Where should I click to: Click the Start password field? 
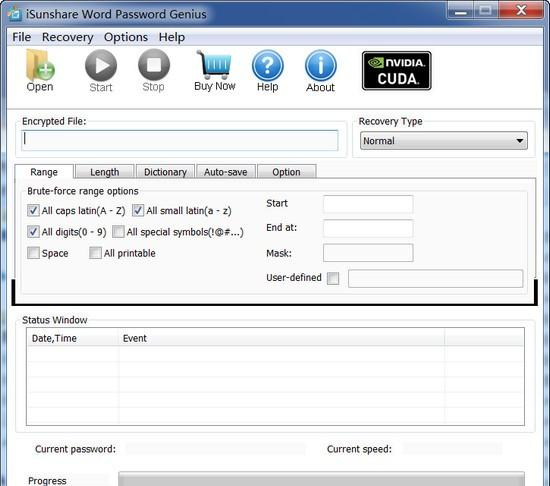(x=368, y=204)
